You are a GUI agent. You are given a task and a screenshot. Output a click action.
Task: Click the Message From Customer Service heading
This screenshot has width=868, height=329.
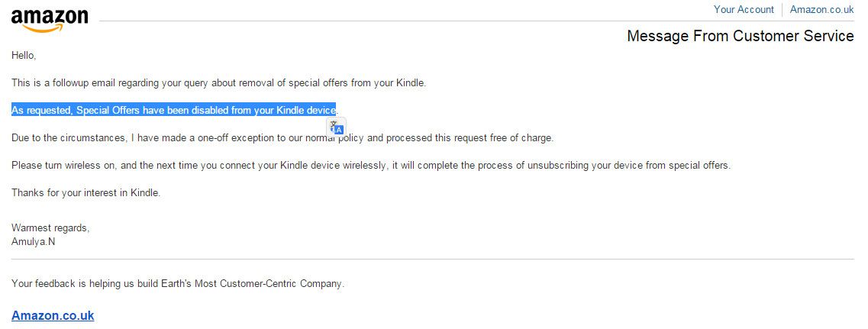click(x=740, y=36)
